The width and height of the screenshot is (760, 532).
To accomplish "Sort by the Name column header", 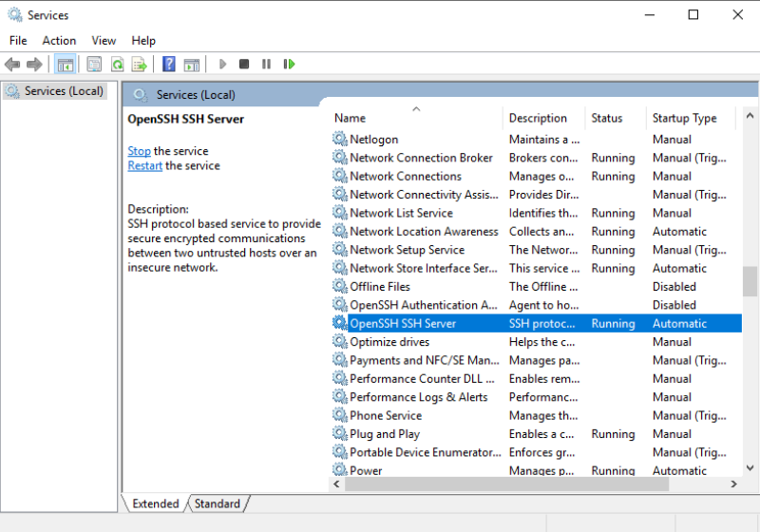I will click(416, 118).
